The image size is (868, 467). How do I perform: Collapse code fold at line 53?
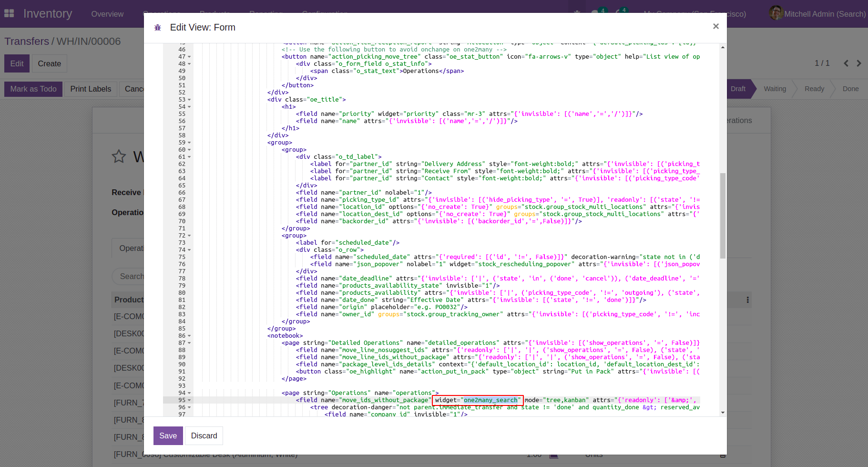(x=189, y=100)
